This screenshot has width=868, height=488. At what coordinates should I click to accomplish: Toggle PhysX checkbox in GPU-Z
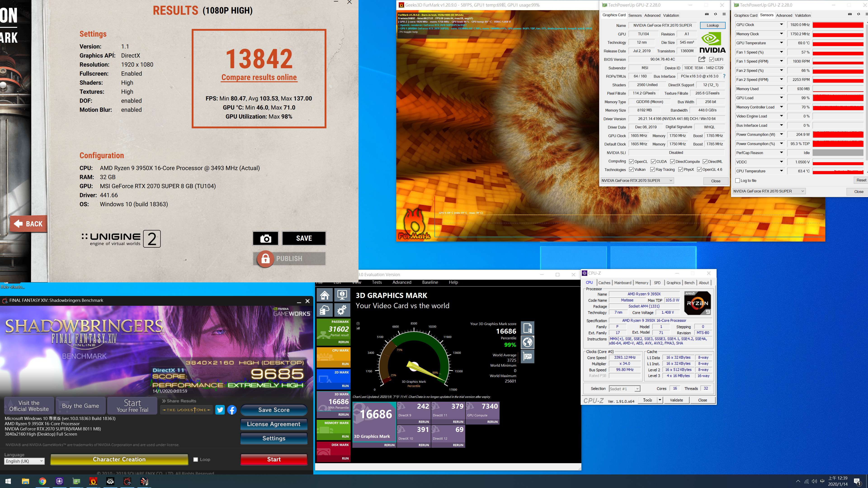[x=681, y=169]
